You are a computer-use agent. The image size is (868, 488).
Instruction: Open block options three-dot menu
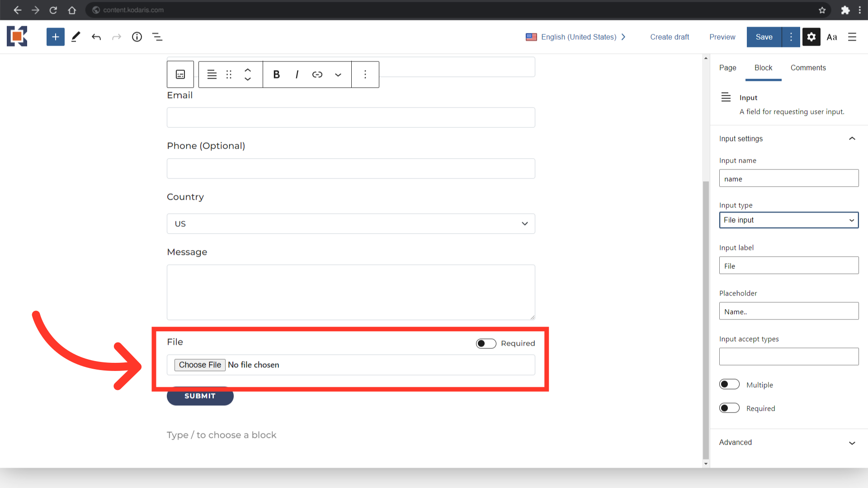point(365,75)
